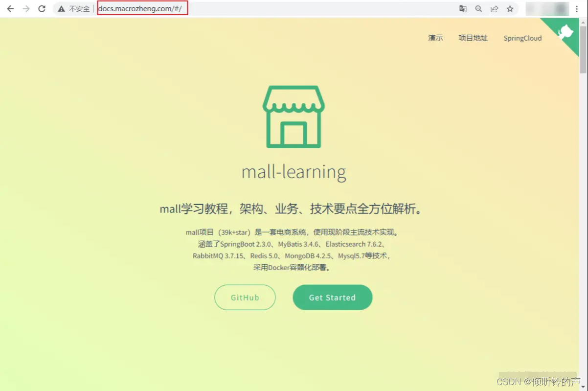
Task: Open the SpringCloud nav link
Action: click(522, 38)
